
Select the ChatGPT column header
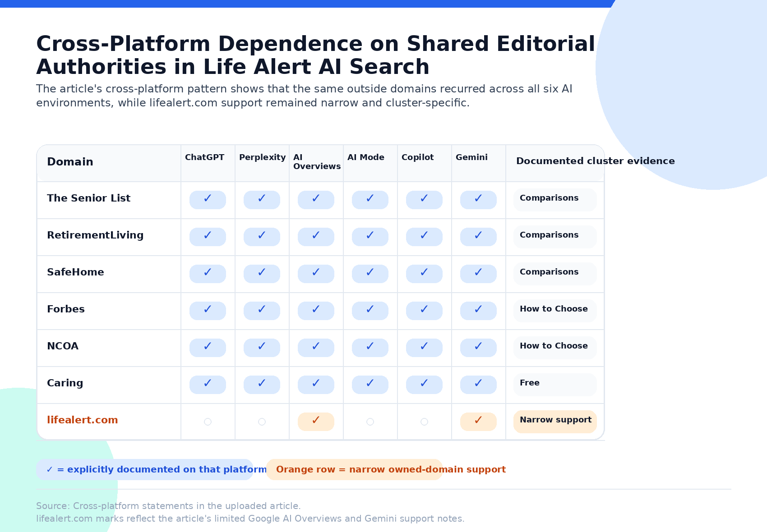coord(204,157)
